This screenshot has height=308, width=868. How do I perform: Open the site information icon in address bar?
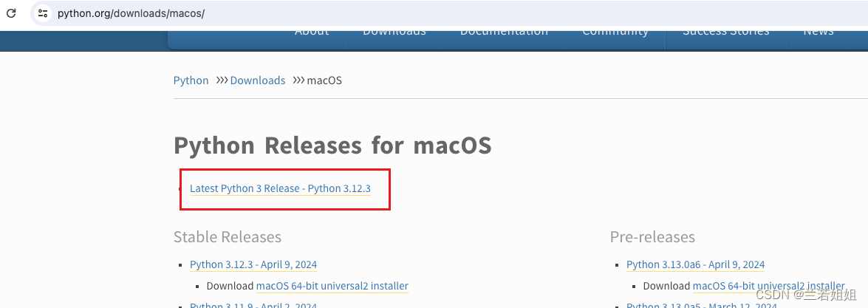coord(43,13)
